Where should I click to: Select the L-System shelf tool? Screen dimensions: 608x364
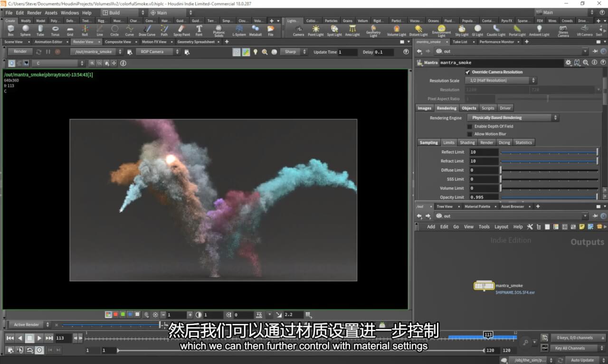coord(239,31)
